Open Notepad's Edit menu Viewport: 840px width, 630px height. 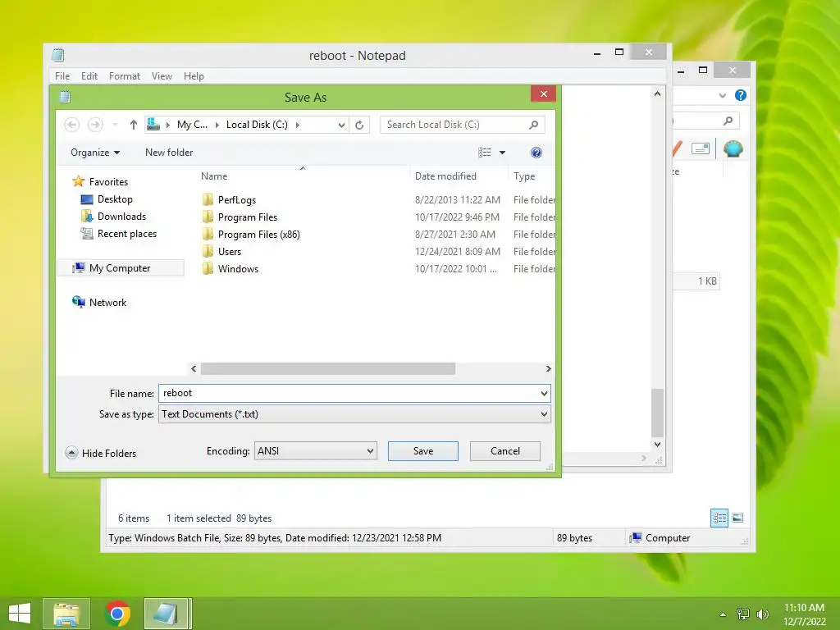tap(89, 76)
